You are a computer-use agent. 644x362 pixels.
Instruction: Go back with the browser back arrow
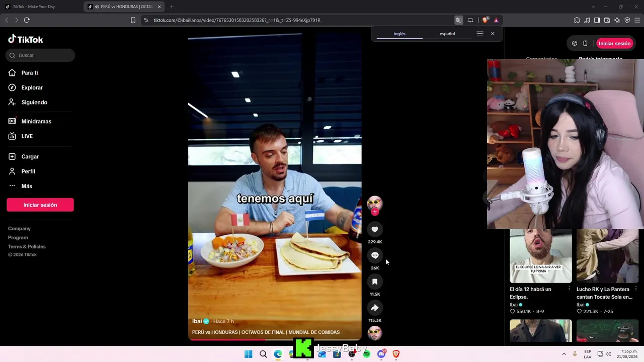pos(7,20)
